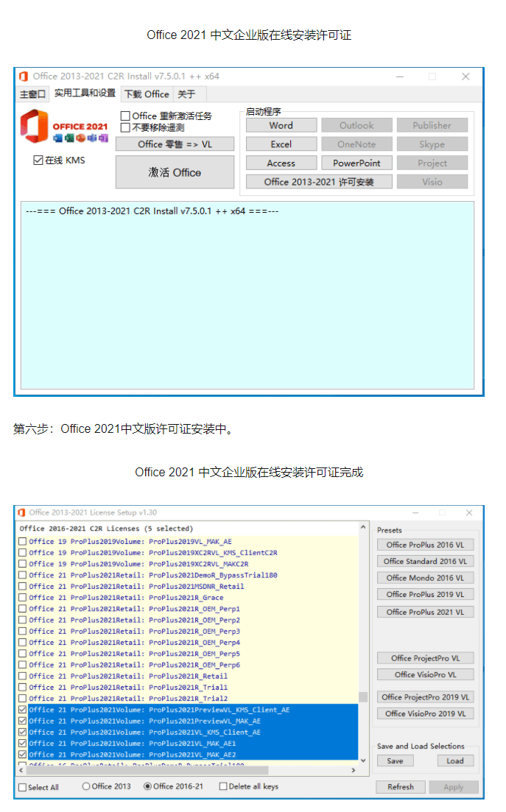The width and height of the screenshot is (506, 812).
Task: Switch to the 主窗口 tab
Action: (x=33, y=94)
